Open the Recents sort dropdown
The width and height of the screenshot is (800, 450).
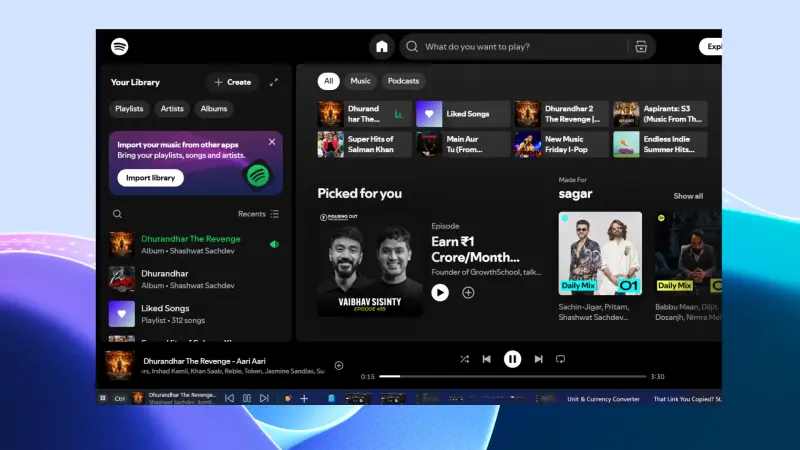pos(259,214)
